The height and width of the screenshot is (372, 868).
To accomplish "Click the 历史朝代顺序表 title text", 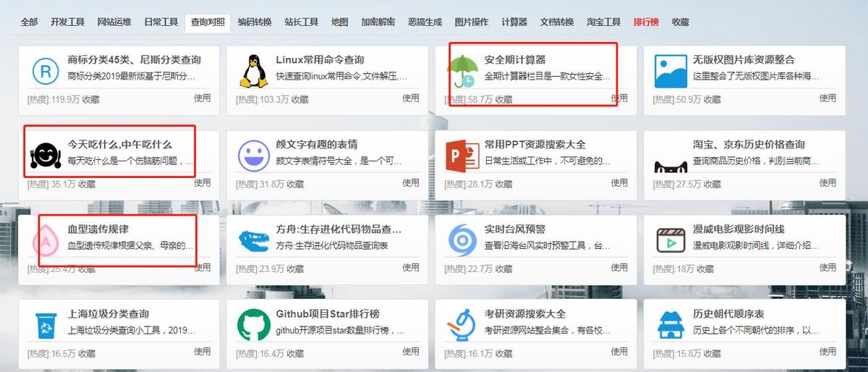I will point(728,313).
